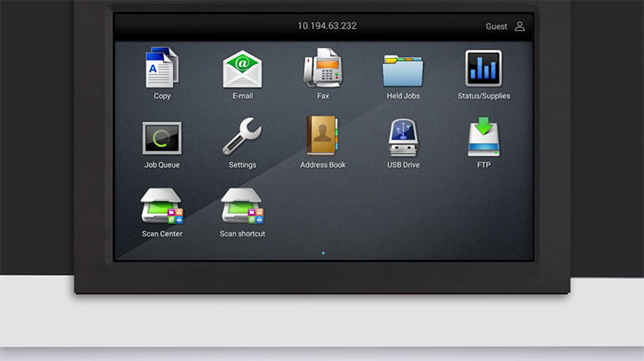Screen dimensions: 644x361
Task: Open the FTP download drive icon
Action: [x=483, y=137]
